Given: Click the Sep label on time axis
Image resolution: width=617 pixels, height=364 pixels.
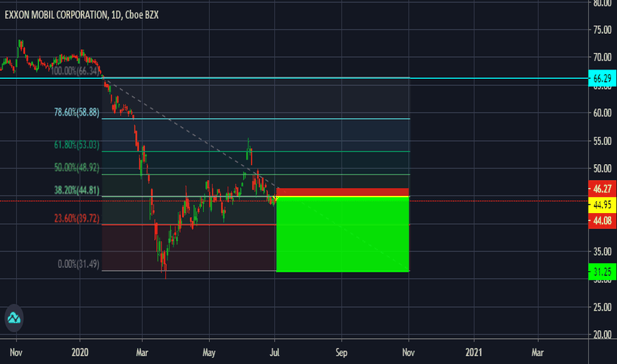Looking at the screenshot, I should 342,352.
